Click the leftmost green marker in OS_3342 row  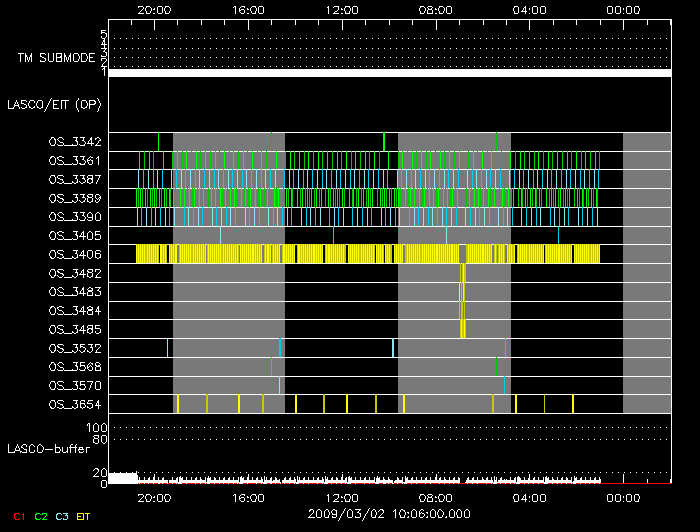pyautogui.click(x=158, y=142)
